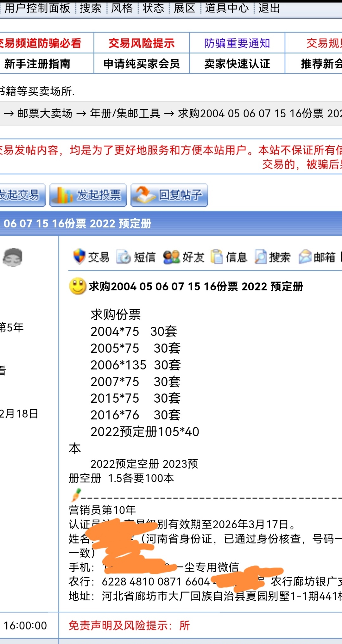Select 风格 from the top menu

(x=122, y=8)
